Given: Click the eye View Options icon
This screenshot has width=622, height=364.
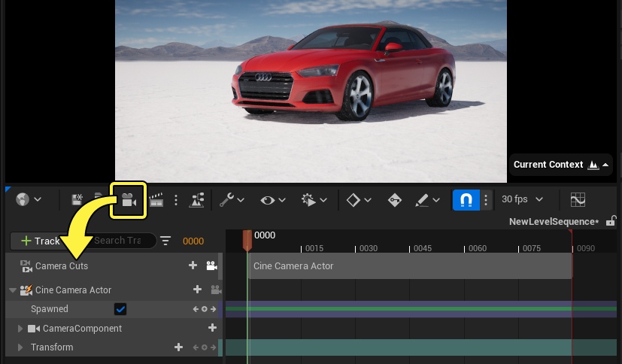Looking at the screenshot, I should (267, 200).
